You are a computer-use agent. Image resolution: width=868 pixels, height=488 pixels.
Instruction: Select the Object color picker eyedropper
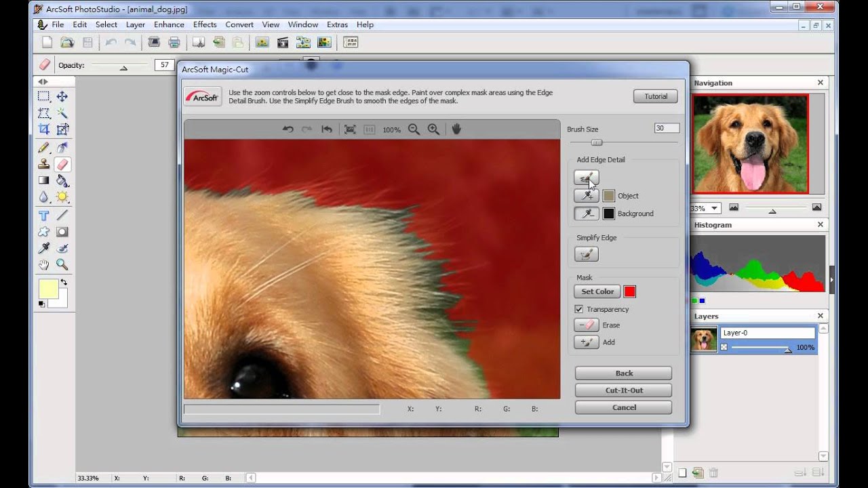587,195
